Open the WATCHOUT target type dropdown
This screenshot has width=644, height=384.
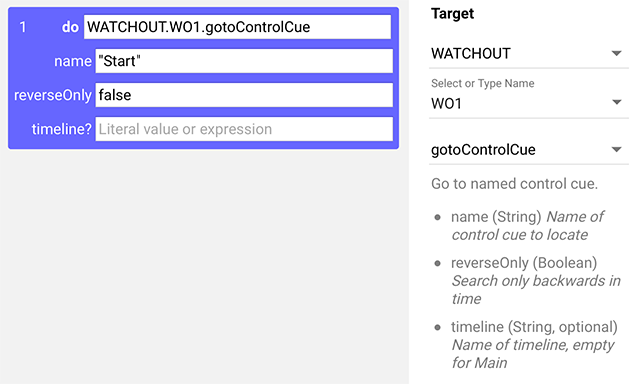529,54
